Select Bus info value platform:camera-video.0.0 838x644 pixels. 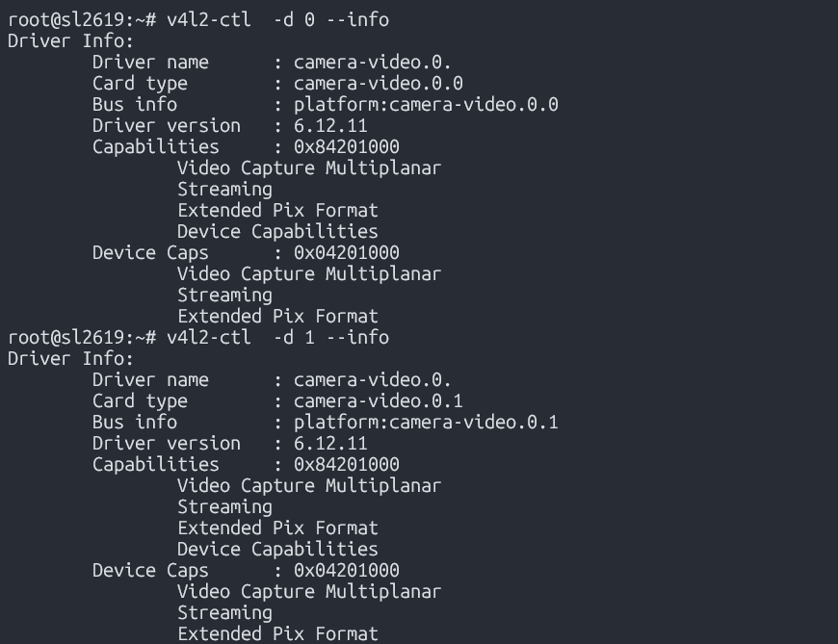pos(426,104)
